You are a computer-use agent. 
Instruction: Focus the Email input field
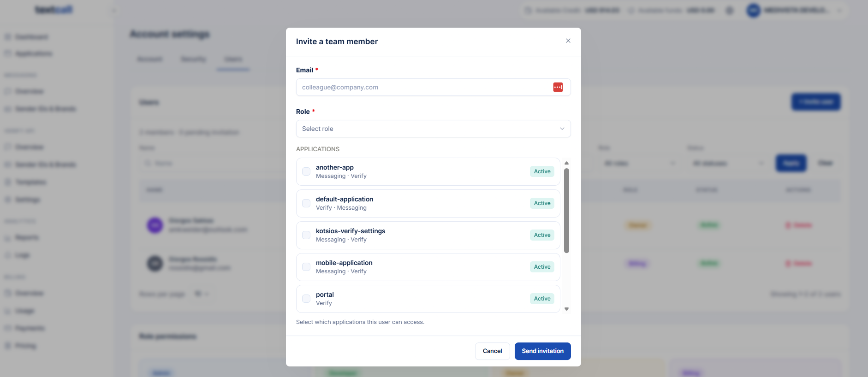[x=424, y=87]
